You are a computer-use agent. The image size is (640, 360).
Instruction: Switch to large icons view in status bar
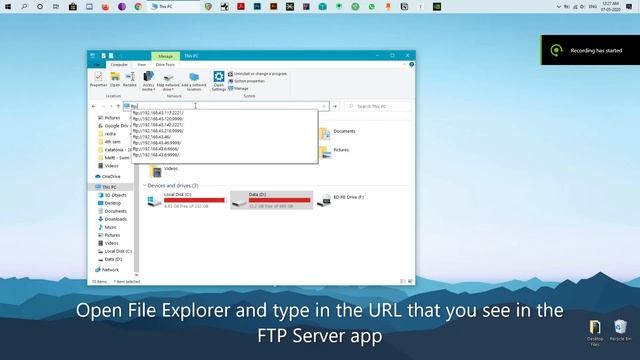click(x=410, y=281)
